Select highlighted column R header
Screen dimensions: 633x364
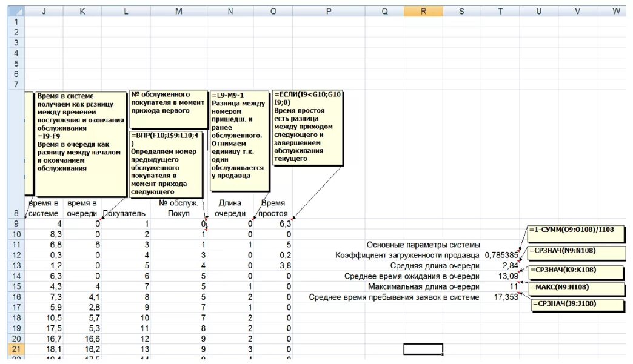423,12
